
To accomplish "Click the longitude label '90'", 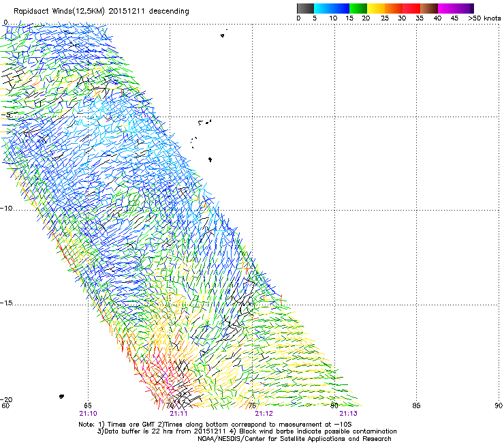I will 499,406.
